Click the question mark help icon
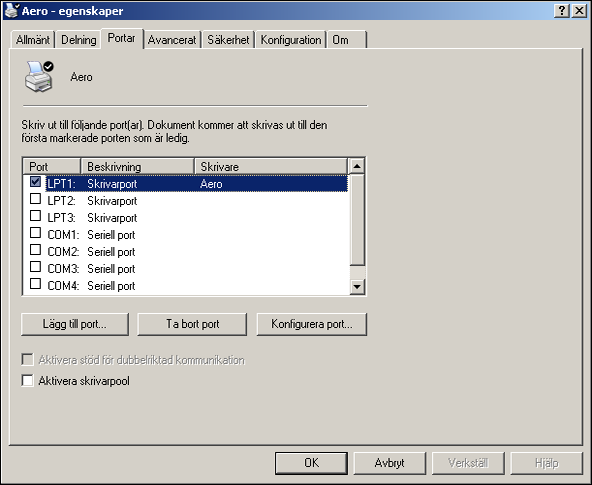This screenshot has height=485, width=592. [562, 11]
